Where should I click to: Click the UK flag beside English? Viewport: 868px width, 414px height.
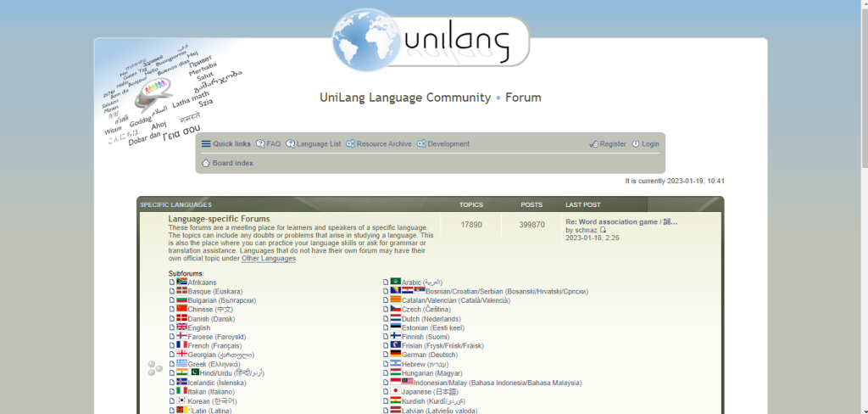click(181, 327)
